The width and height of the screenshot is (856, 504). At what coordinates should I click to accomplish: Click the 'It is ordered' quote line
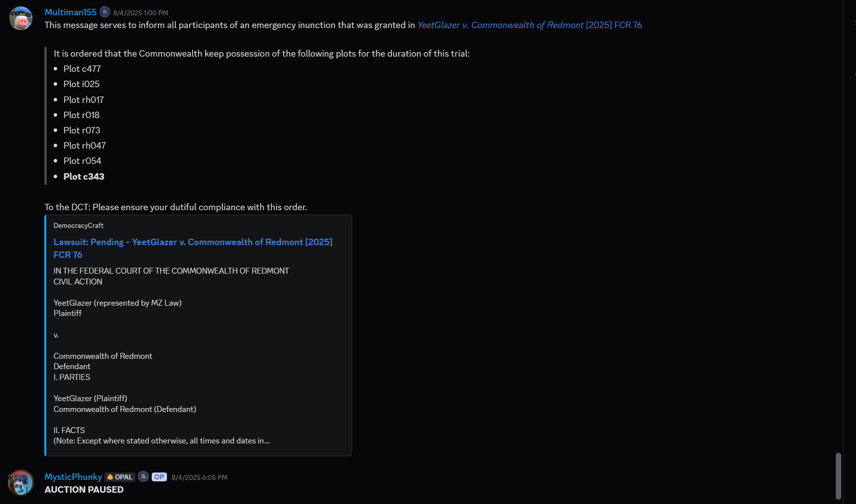click(261, 54)
